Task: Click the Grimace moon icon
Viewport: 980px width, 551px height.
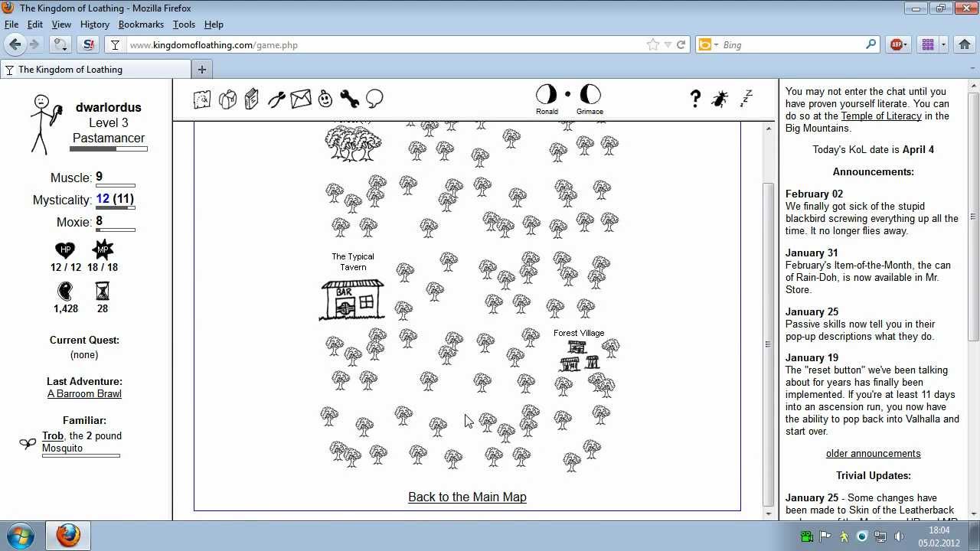Action: (x=590, y=94)
